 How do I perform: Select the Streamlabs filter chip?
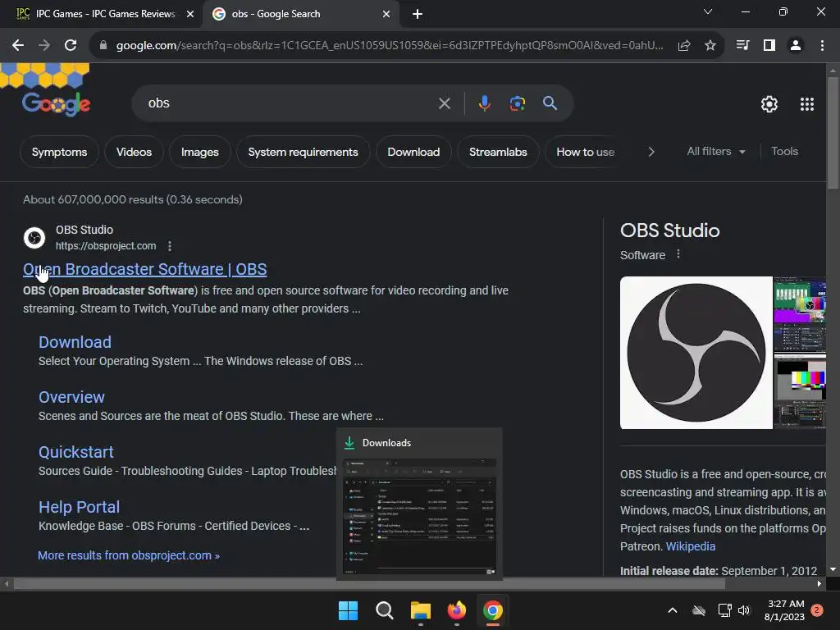pos(498,152)
